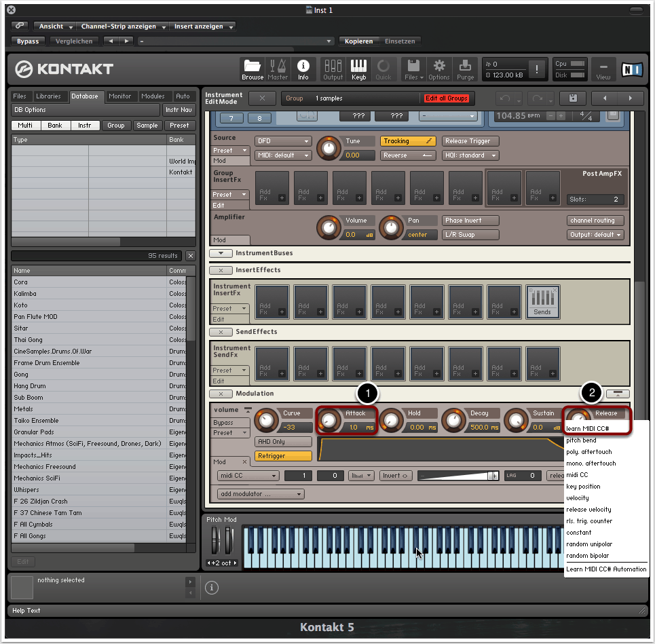
Task: Click the Info icon in toolbar
Action: (x=303, y=69)
